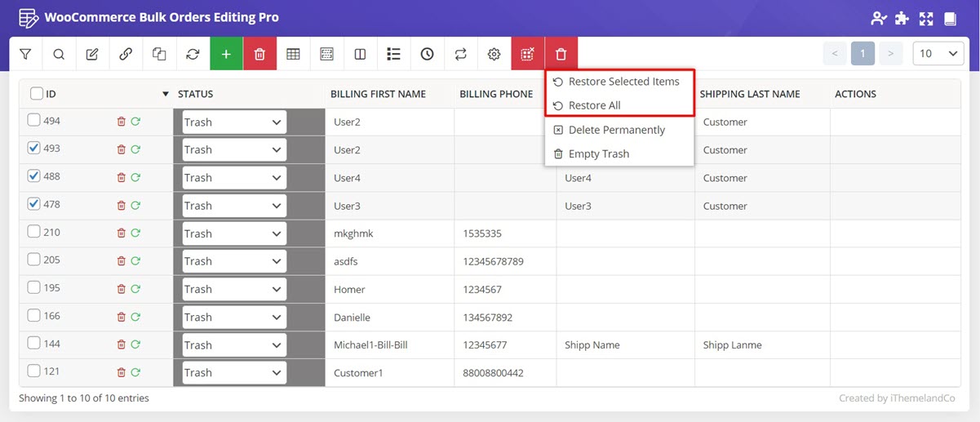The width and height of the screenshot is (980, 422).
Task: Sort by BILLING FIRST NAME column header
Action: (x=378, y=94)
